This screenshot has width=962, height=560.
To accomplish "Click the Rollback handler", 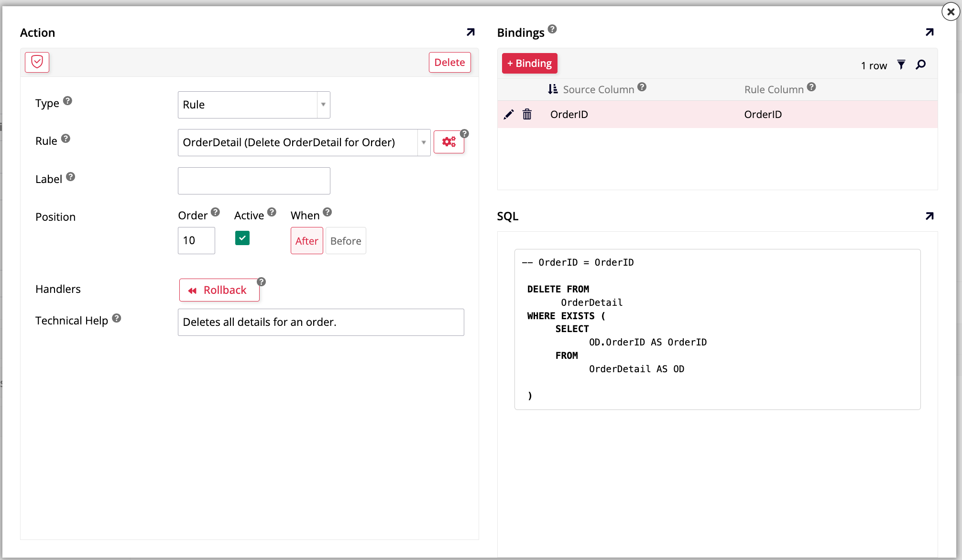I will (x=219, y=290).
